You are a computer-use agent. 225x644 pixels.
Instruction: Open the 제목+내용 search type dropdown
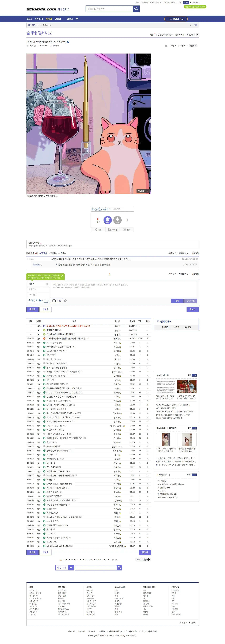(64, 568)
